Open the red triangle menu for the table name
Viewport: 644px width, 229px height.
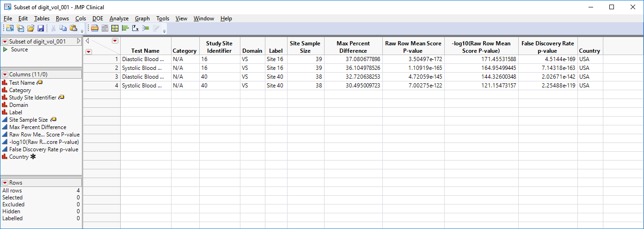point(5,42)
